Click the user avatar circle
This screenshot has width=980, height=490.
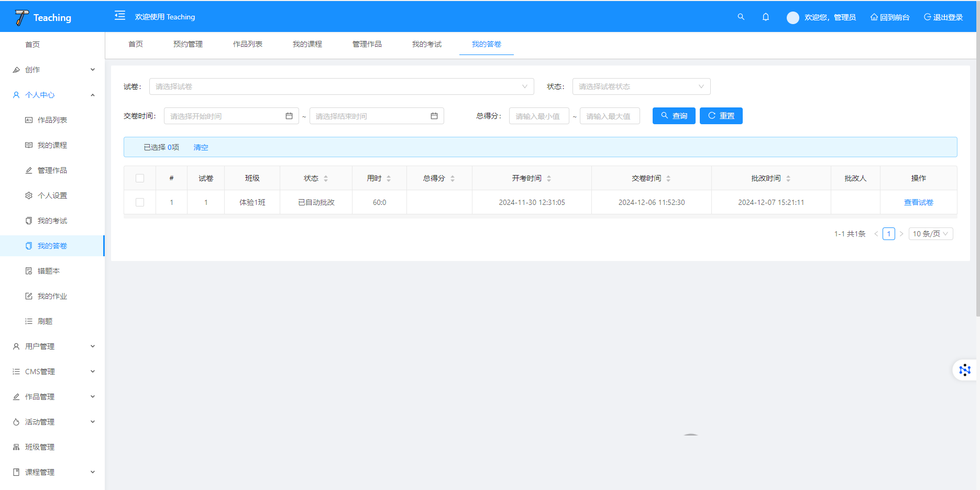click(x=792, y=17)
